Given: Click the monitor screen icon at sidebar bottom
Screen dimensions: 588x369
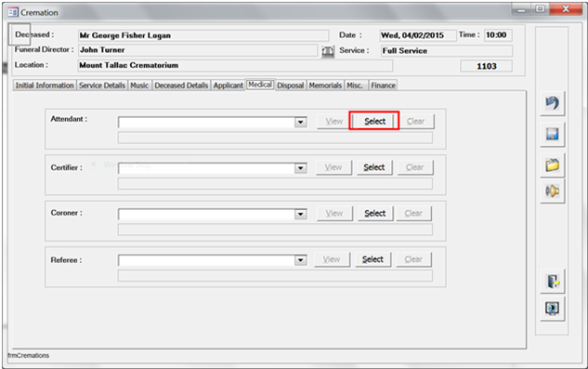Looking at the screenshot, I should pos(553,309).
